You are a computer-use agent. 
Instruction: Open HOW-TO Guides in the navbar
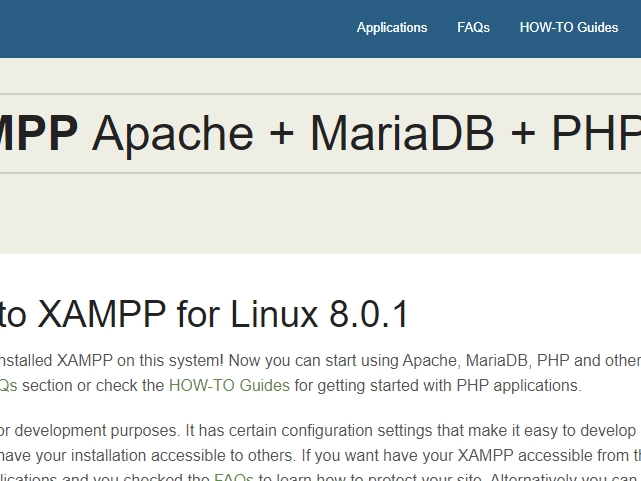569,27
